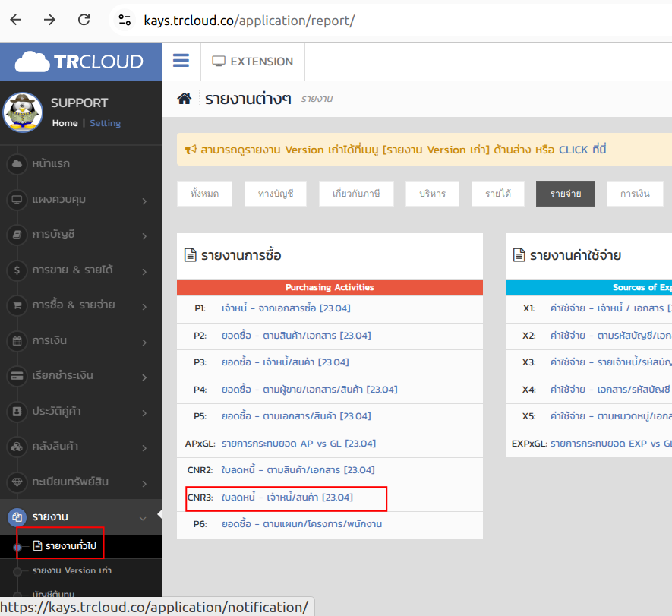Open P2 ยอดซื้อ - ตามสินค้า/เอกสาร report
Image resolution: width=672 pixels, height=616 pixels.
point(296,336)
